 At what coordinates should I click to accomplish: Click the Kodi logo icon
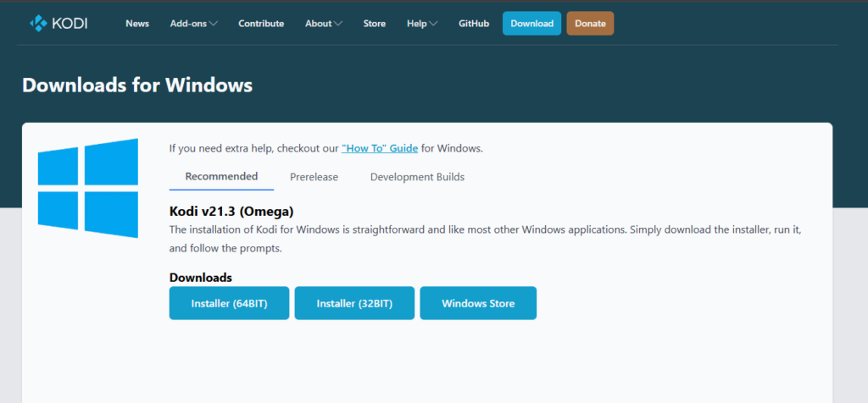pos(38,23)
